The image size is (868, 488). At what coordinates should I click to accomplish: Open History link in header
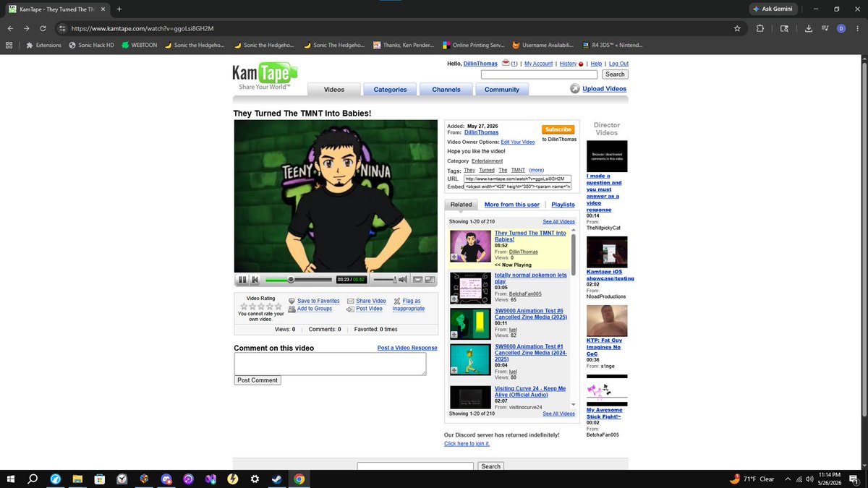click(568, 64)
